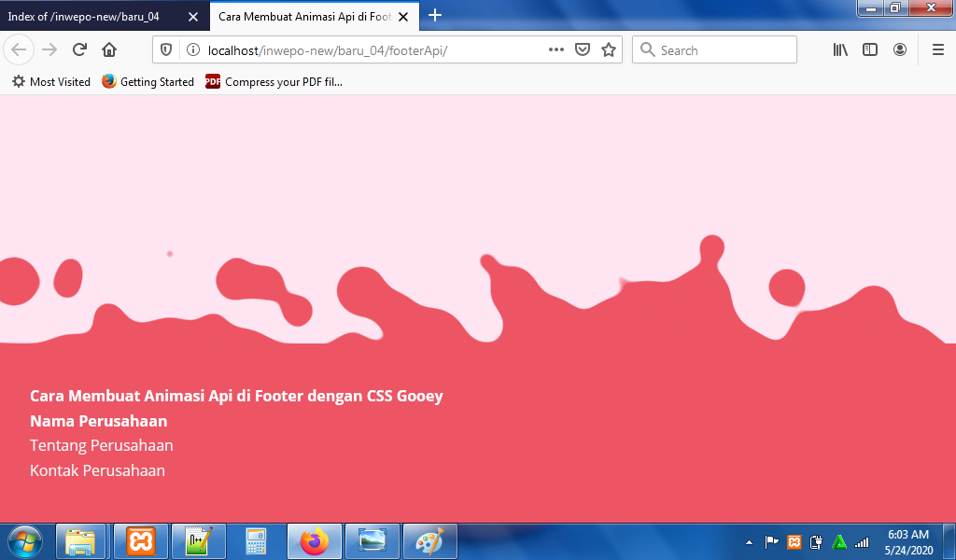Open the Firefox hamburger menu

coord(938,50)
